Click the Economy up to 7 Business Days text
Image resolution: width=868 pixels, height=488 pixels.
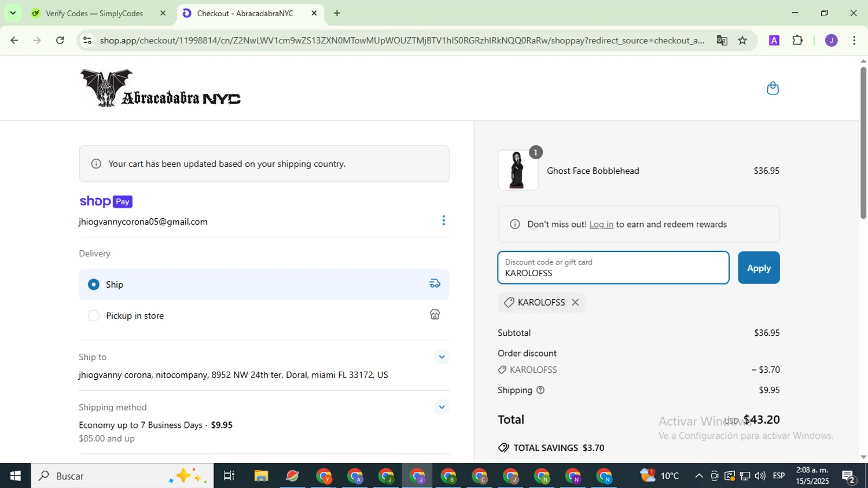[x=141, y=425]
